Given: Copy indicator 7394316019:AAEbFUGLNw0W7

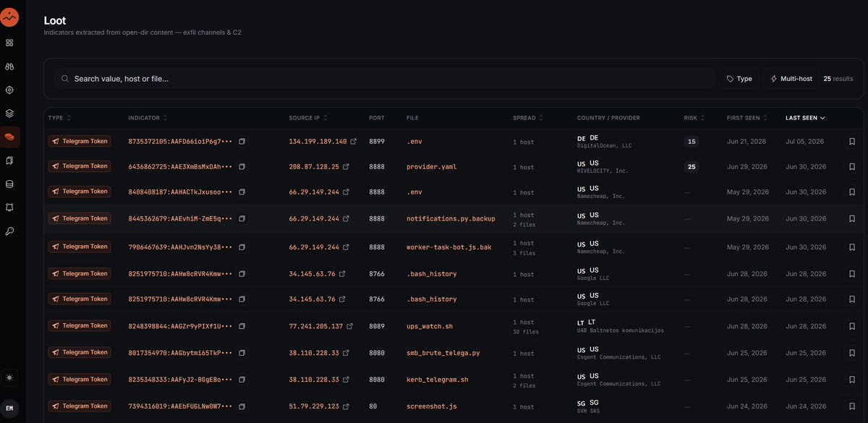Looking at the screenshot, I should pos(242,406).
